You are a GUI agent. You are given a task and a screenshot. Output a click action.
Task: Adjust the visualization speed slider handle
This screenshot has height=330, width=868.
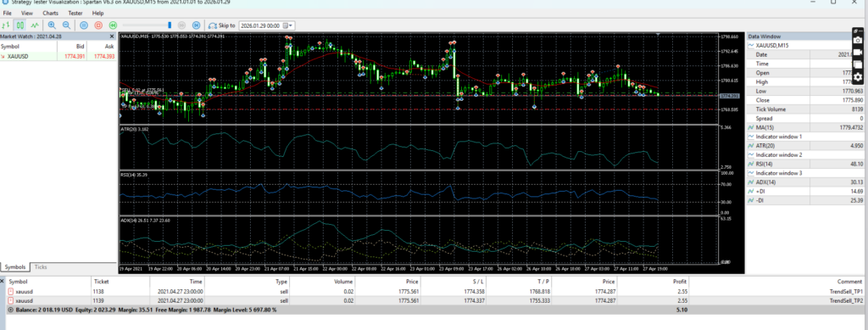[x=170, y=25]
